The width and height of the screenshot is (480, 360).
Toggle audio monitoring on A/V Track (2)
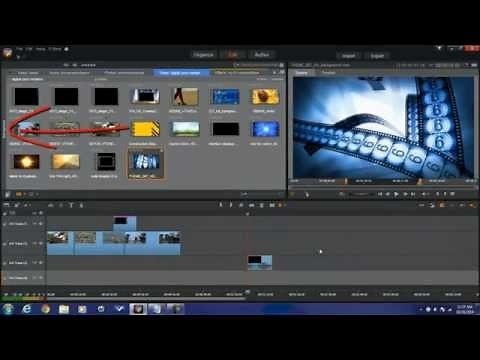41,244
